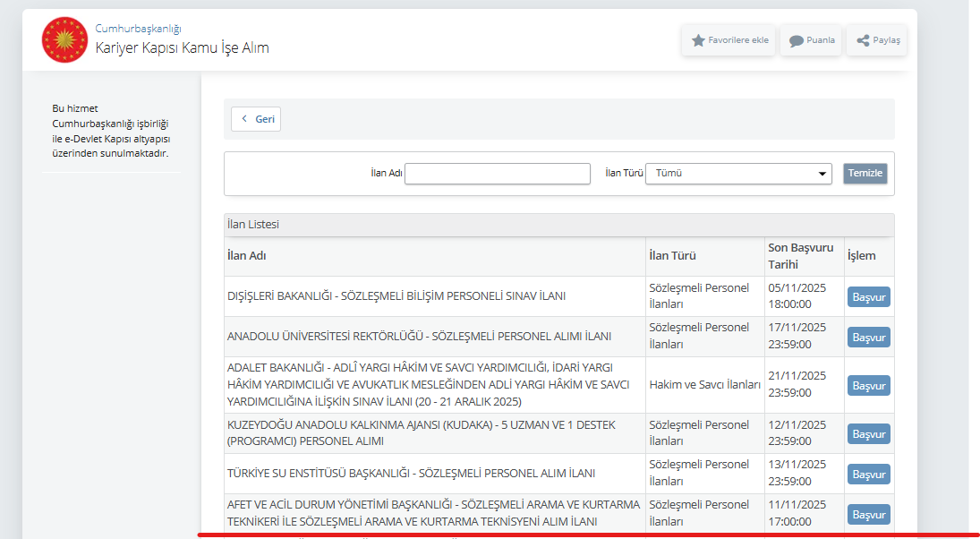Image resolution: width=980 pixels, height=539 pixels.
Task: Click the Cumhurbaşkanlığı presidential seal logo
Action: [64, 40]
